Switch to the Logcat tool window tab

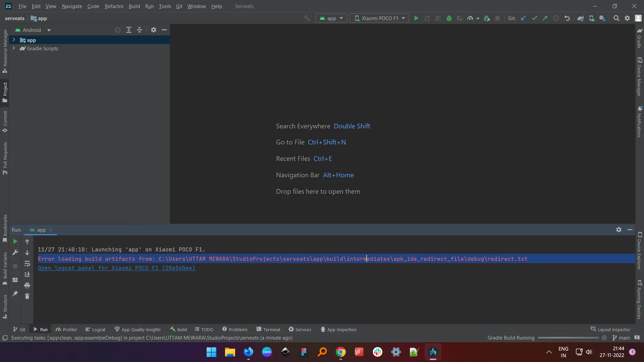pyautogui.click(x=95, y=329)
